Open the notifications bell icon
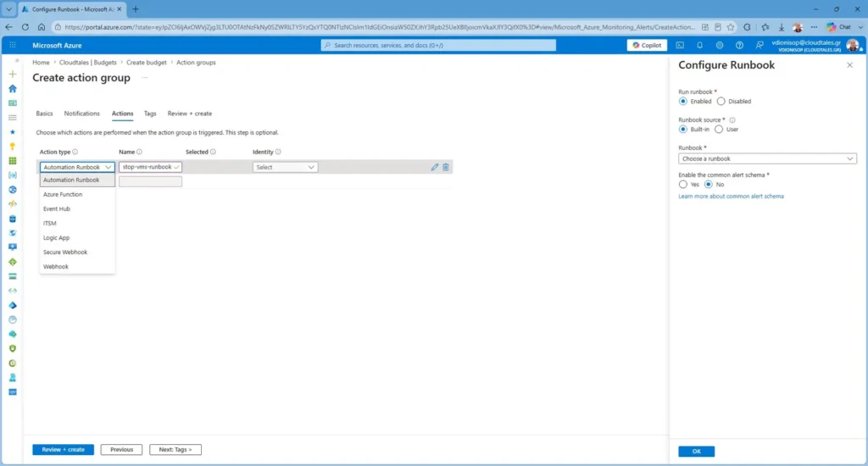 [x=699, y=46]
